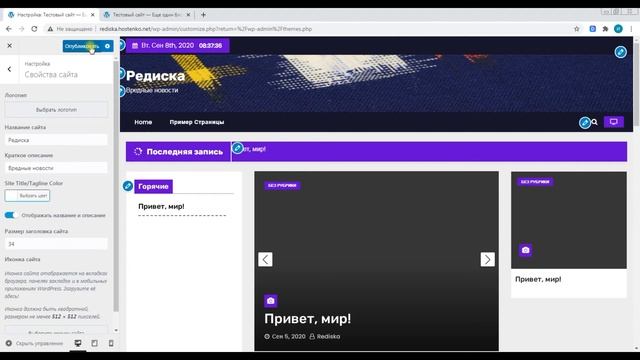This screenshot has height=360, width=640.
Task: Click the Опубликовать publish button
Action: click(x=82, y=46)
